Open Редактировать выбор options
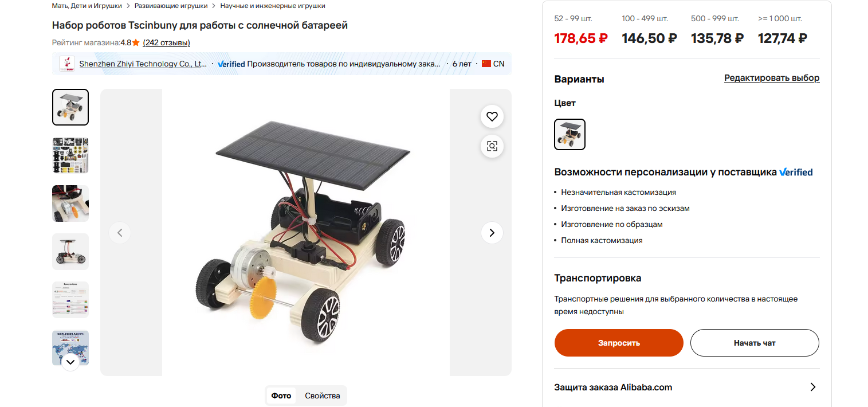This screenshot has width=868, height=407. tap(772, 78)
